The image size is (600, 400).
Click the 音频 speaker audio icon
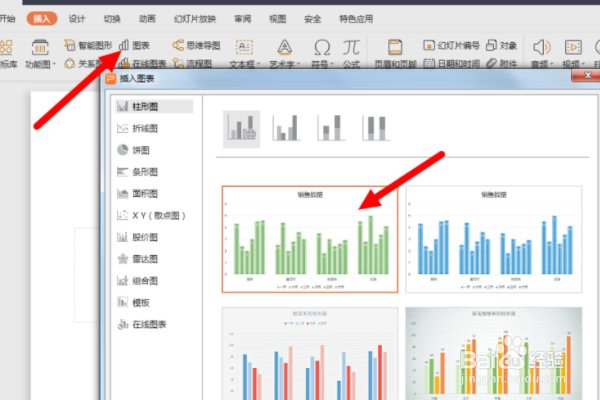[x=541, y=47]
